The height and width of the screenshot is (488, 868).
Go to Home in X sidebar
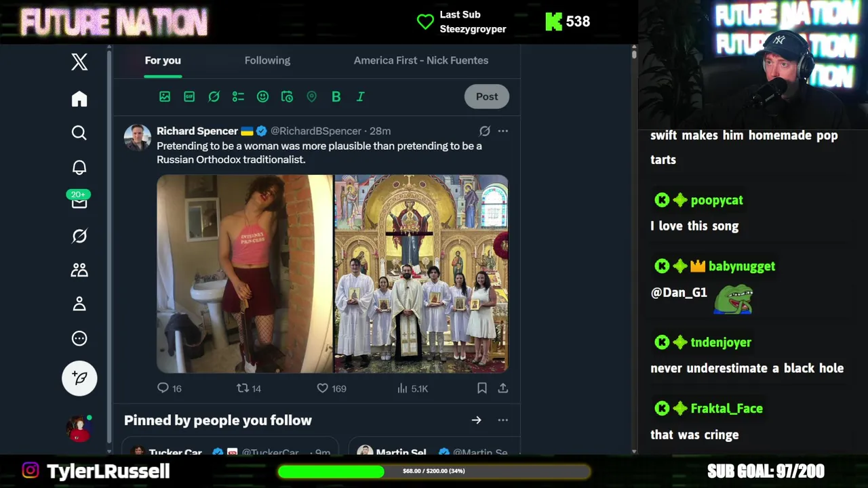point(79,99)
